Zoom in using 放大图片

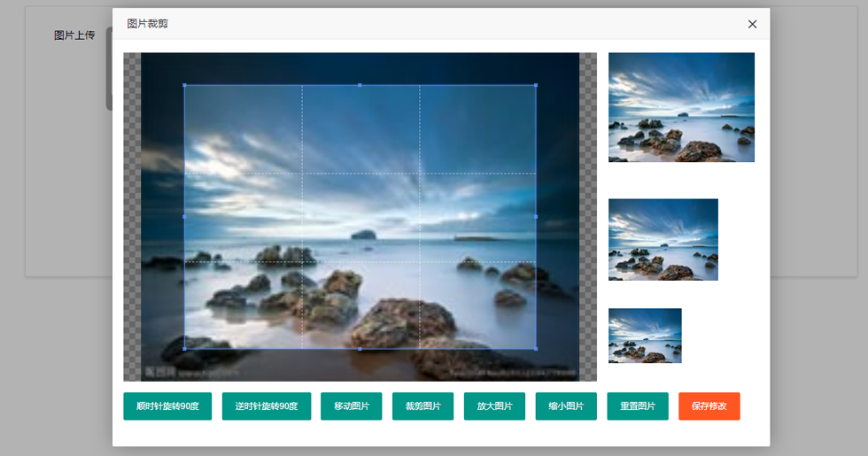(x=494, y=406)
